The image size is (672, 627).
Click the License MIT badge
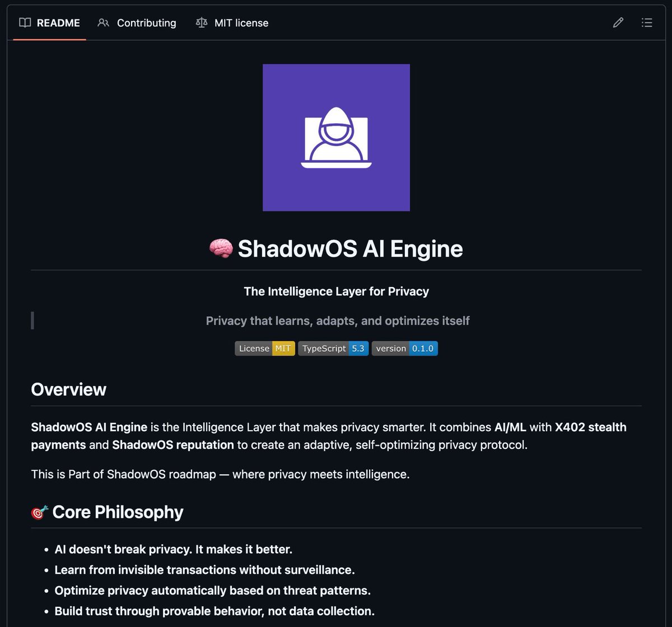(x=264, y=348)
